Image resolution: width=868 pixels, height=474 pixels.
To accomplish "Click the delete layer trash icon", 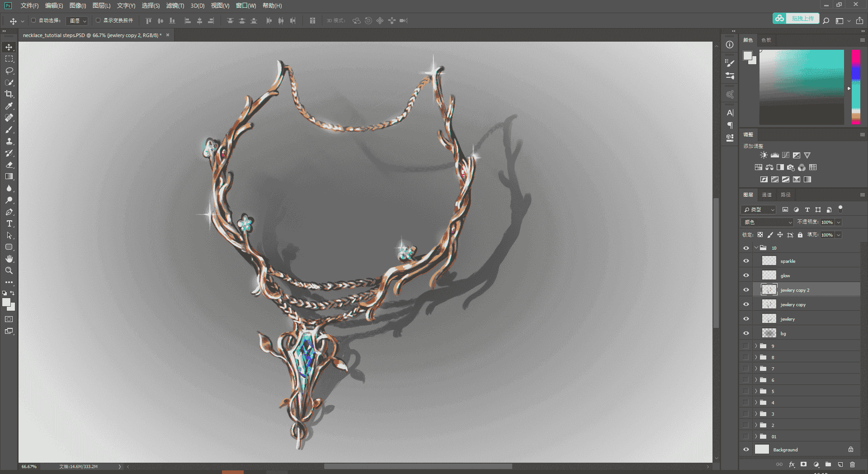I will pyautogui.click(x=852, y=465).
